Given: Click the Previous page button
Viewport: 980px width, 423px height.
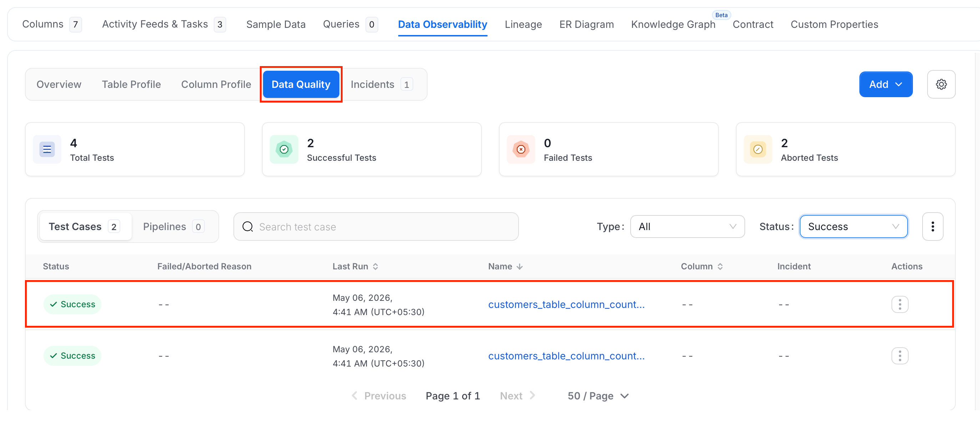Looking at the screenshot, I should coord(379,396).
